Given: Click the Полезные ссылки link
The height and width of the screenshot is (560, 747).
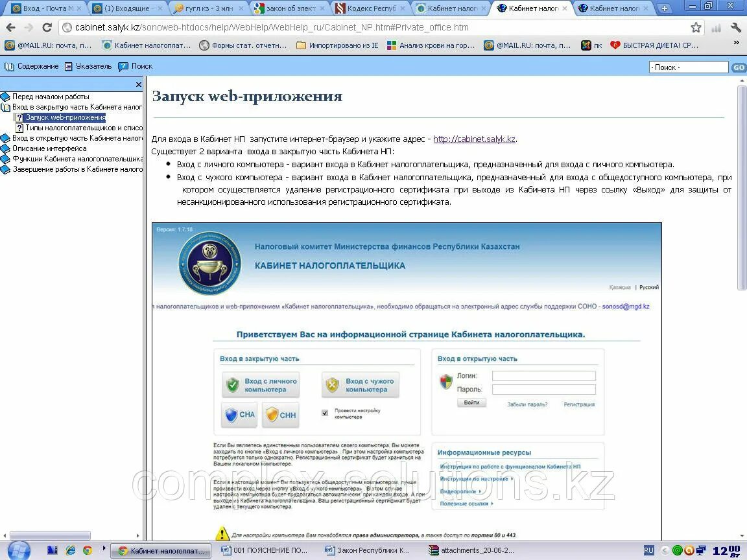Looking at the screenshot, I should 464,504.
